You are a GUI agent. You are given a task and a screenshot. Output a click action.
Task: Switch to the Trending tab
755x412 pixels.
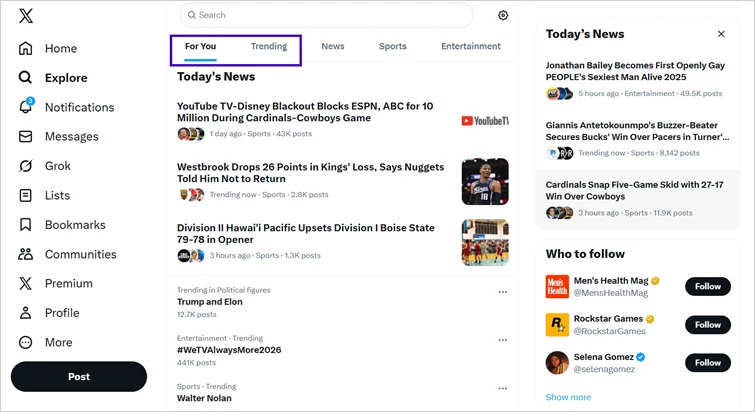click(269, 47)
